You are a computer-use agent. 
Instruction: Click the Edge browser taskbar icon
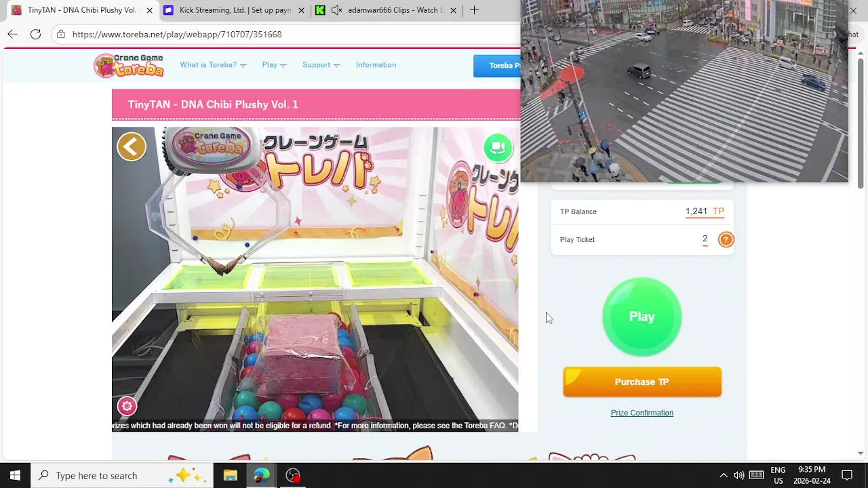(261, 475)
